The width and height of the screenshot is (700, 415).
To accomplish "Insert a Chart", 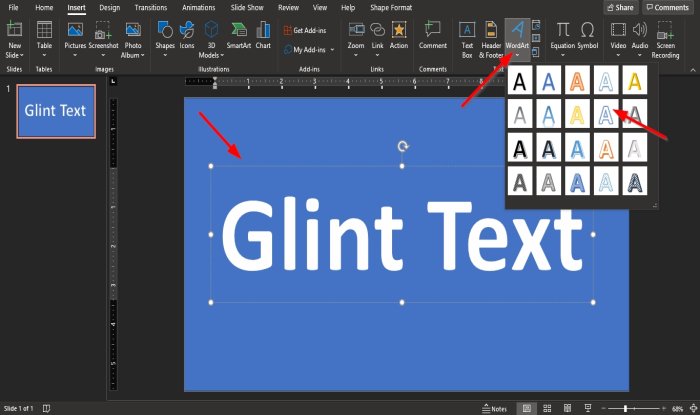I will 263,36.
